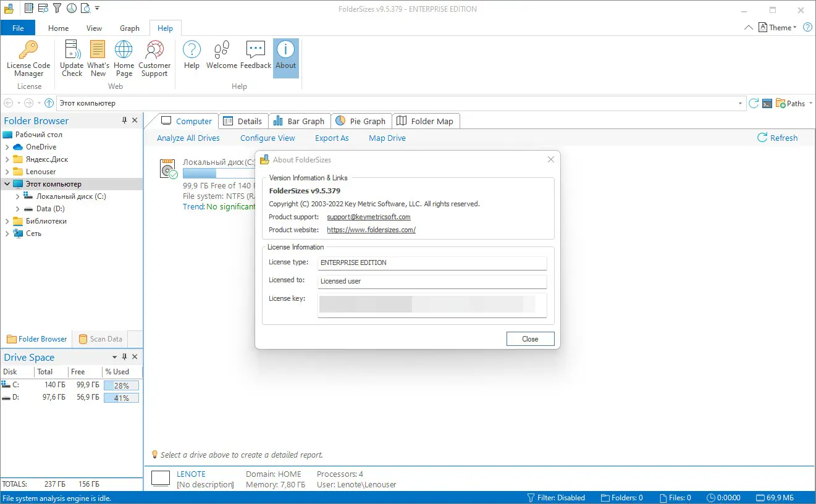This screenshot has height=504, width=816.
Task: Open What's New notes
Action: [x=98, y=59]
